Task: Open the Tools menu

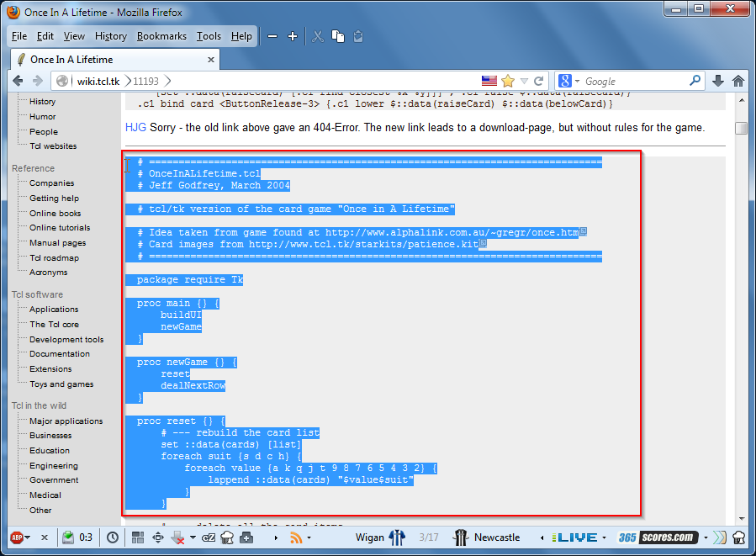Action: coord(209,36)
